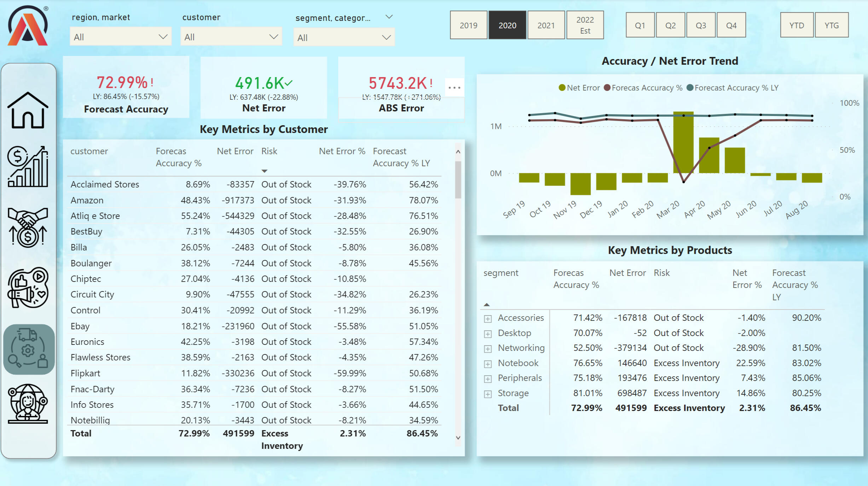Open the Supply Chain truck icon
Image resolution: width=868 pixels, height=486 pixels.
tap(28, 349)
